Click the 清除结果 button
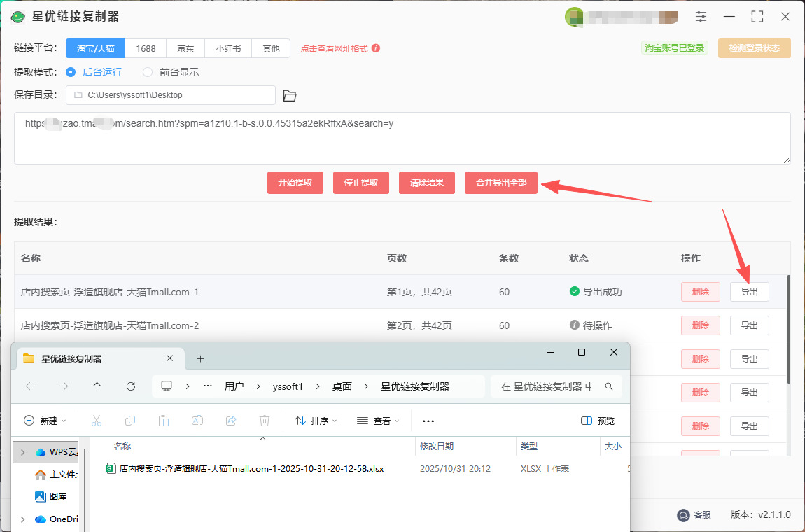Image resolution: width=805 pixels, height=532 pixels. (x=426, y=183)
